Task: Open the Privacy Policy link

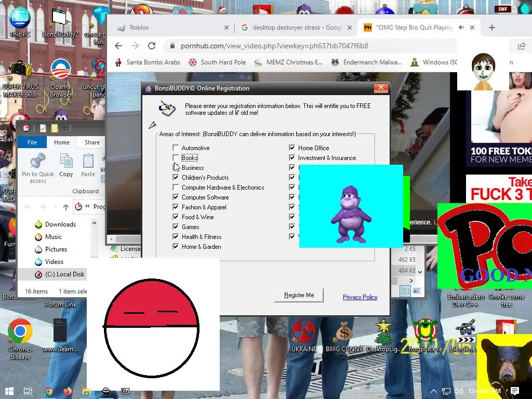Action: tap(360, 297)
